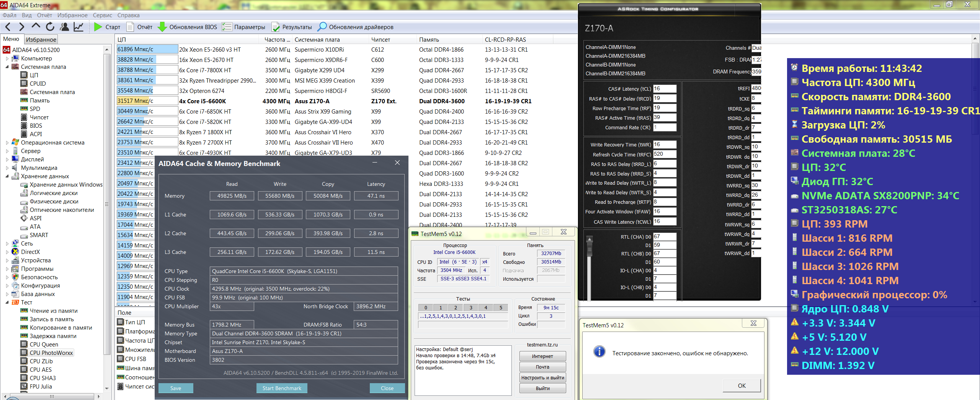Expand the Безопасность tree node
This screenshot has height=400, width=980.
pyautogui.click(x=7, y=277)
